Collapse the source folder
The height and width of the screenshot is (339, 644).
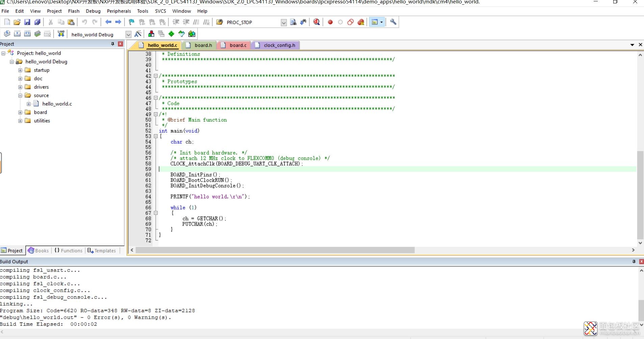click(20, 95)
